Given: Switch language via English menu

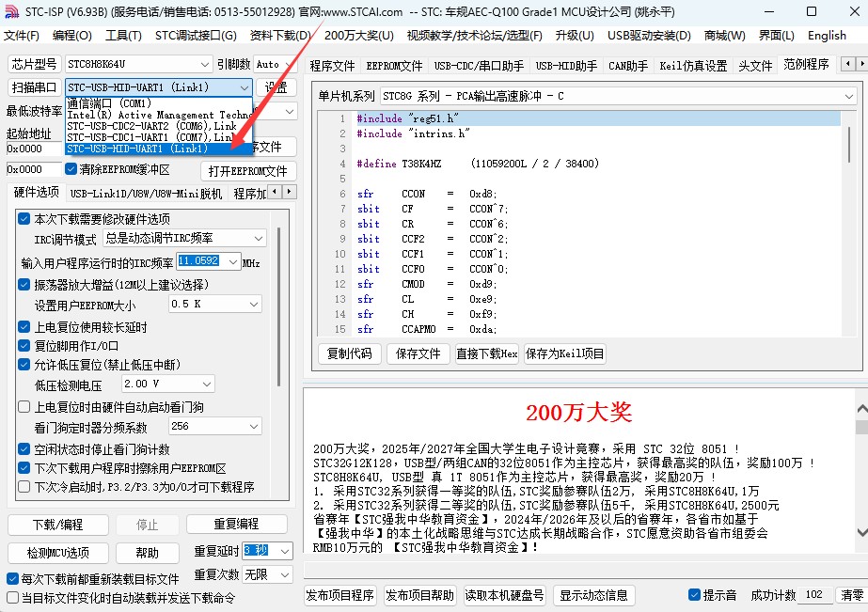Looking at the screenshot, I should coord(827,36).
